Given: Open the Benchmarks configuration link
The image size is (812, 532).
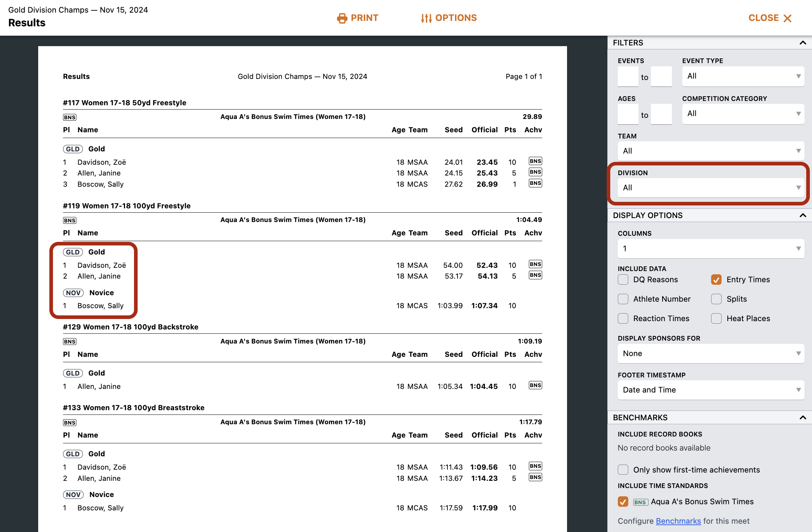Looking at the screenshot, I should [678, 521].
